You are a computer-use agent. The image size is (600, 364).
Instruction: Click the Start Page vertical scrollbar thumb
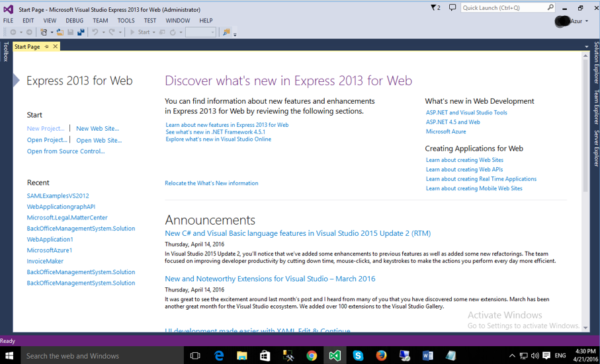(585, 126)
